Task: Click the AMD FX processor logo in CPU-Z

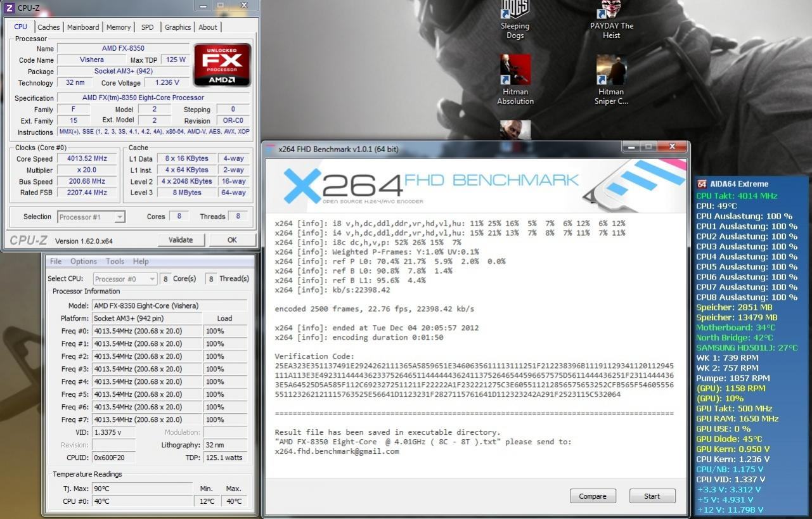Action: 222,65
